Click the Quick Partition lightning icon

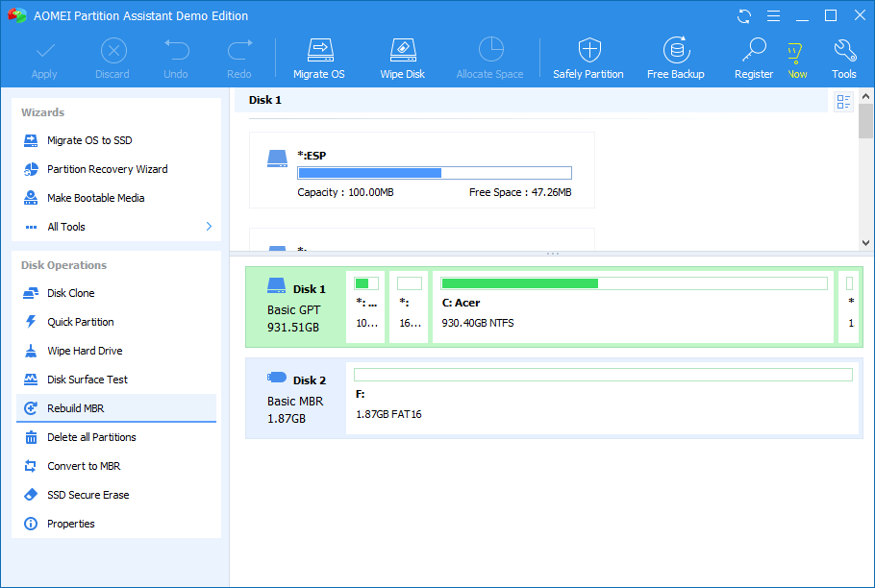[31, 322]
